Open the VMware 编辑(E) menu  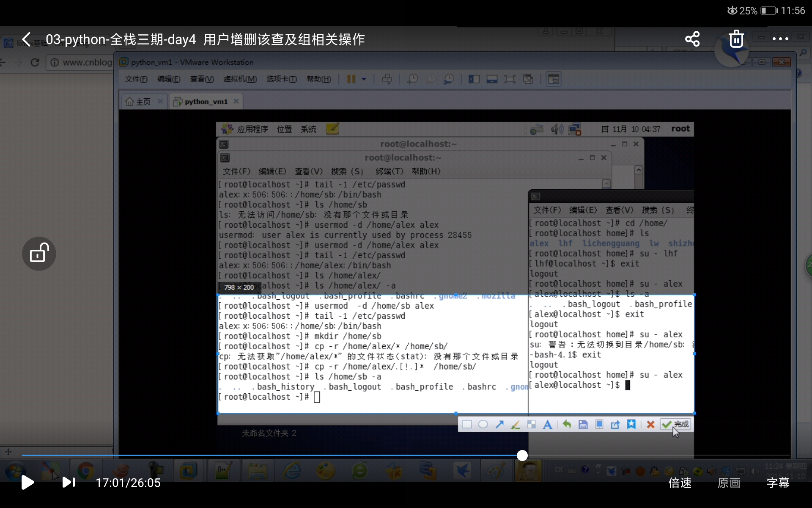169,79
